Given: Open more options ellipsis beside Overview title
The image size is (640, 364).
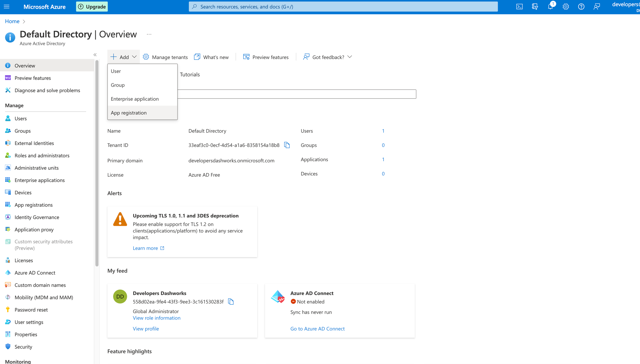Looking at the screenshot, I should coord(149,34).
